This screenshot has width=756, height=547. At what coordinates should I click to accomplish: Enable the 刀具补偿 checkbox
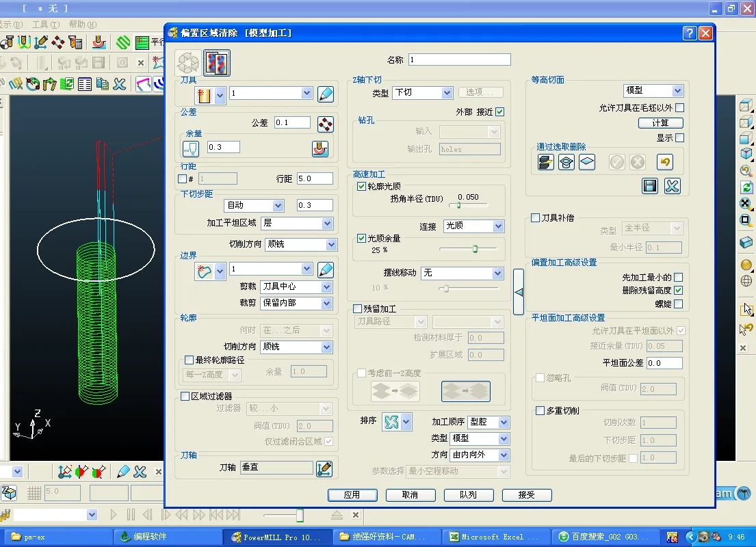pyautogui.click(x=536, y=218)
